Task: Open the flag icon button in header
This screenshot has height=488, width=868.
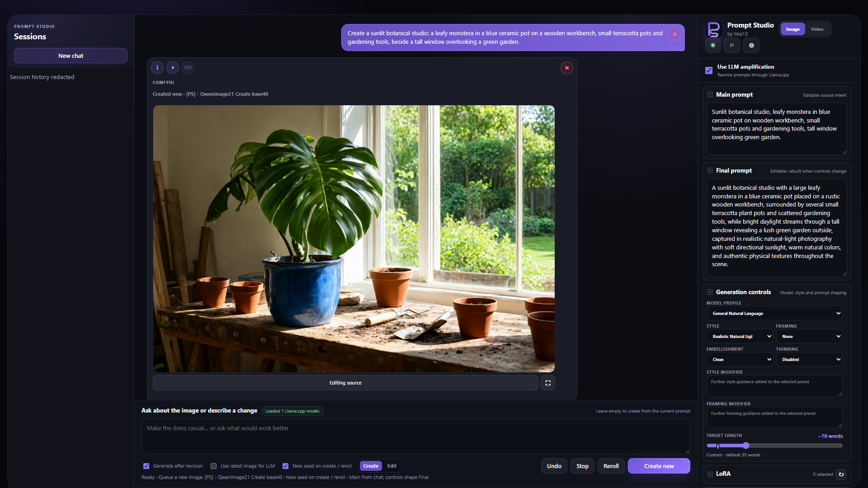Action: coord(732,45)
